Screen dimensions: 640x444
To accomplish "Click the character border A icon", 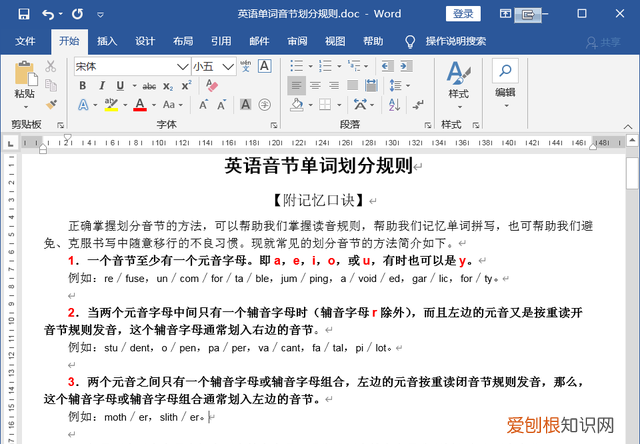I will pyautogui.click(x=264, y=66).
